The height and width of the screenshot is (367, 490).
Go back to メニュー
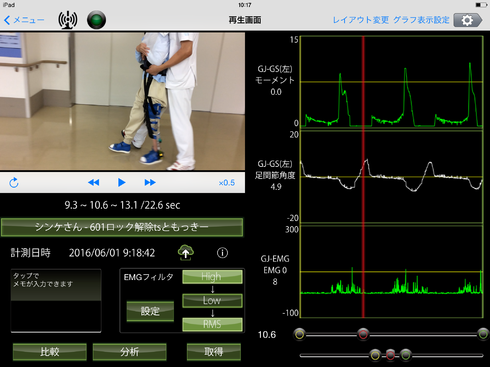[x=24, y=20]
